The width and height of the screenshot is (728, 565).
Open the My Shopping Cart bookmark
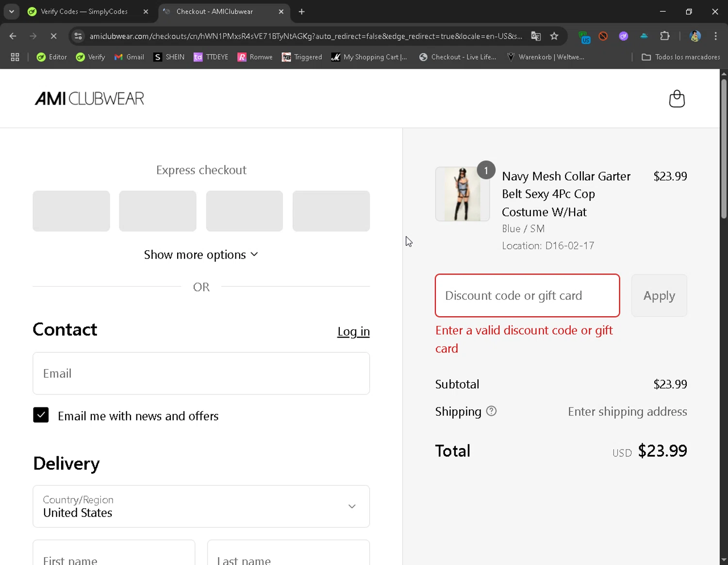pyautogui.click(x=369, y=57)
